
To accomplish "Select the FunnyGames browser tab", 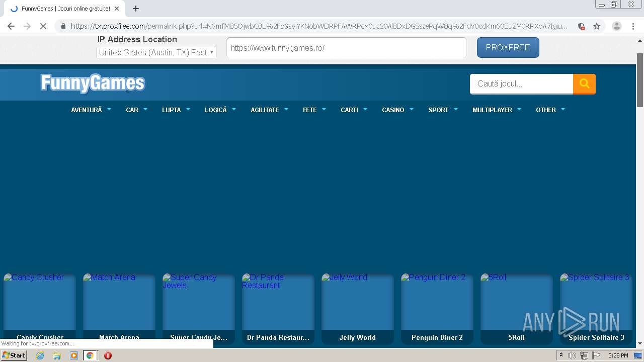I will (64, 9).
